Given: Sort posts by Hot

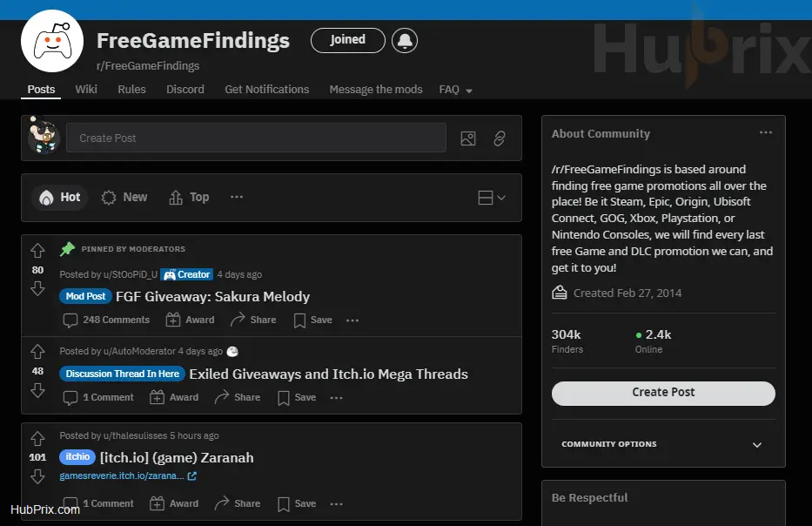Looking at the screenshot, I should click(x=60, y=198).
